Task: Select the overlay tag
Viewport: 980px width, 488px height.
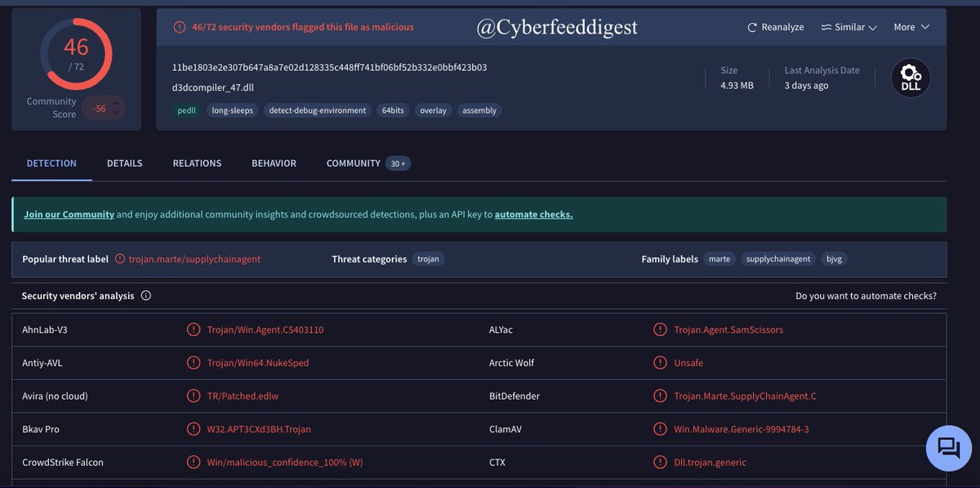Action: click(x=433, y=110)
